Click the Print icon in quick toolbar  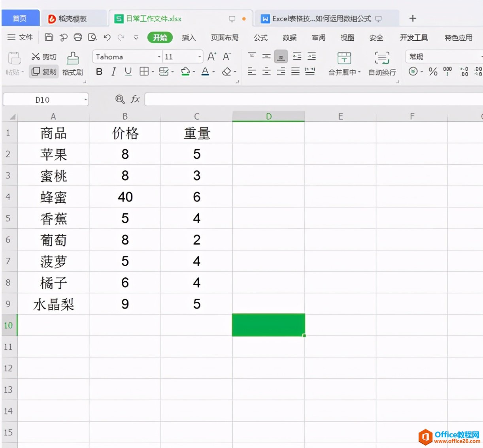click(78, 38)
